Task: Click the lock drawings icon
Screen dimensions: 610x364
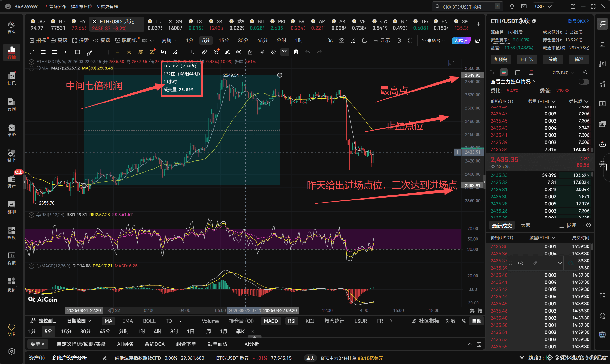Action: (x=250, y=52)
